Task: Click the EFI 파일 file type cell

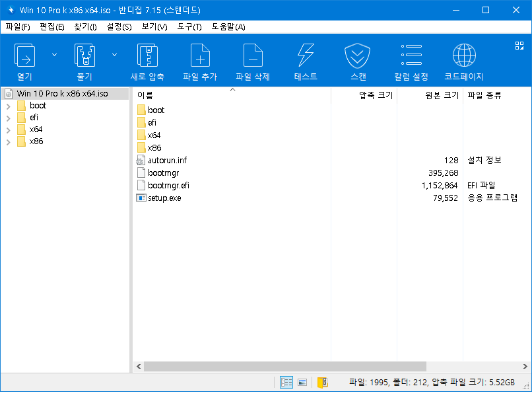Action: pos(481,186)
